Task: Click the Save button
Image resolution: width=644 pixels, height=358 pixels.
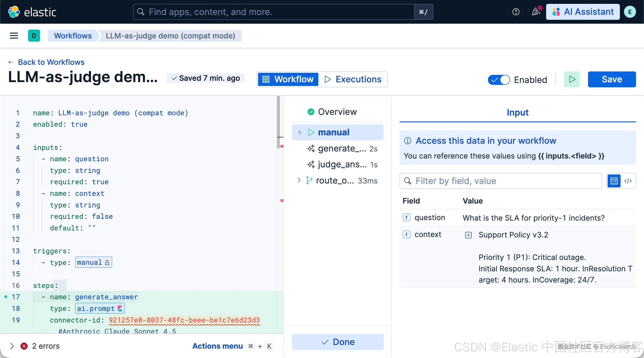Action: click(x=611, y=79)
